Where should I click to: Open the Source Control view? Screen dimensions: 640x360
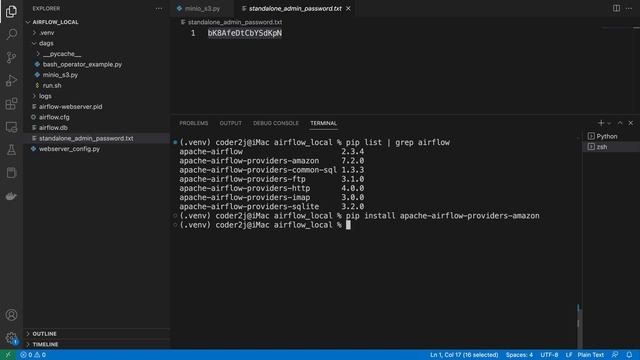click(11, 57)
